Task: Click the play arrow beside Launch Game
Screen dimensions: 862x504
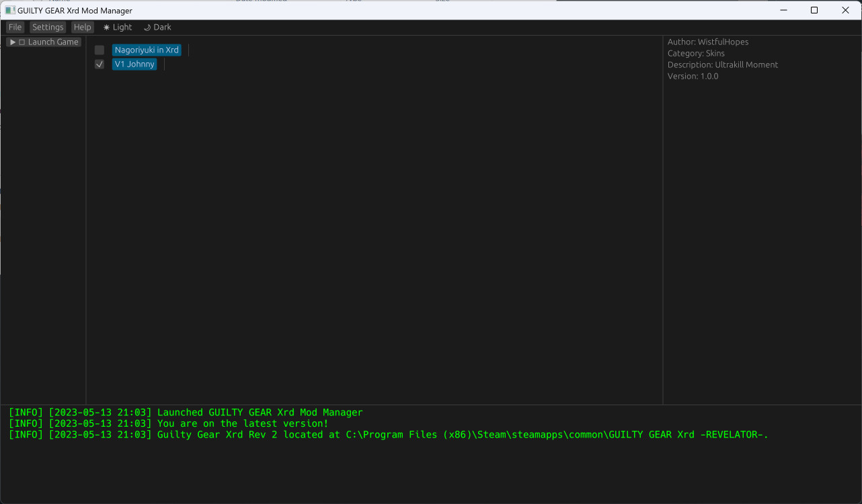Action: point(11,42)
